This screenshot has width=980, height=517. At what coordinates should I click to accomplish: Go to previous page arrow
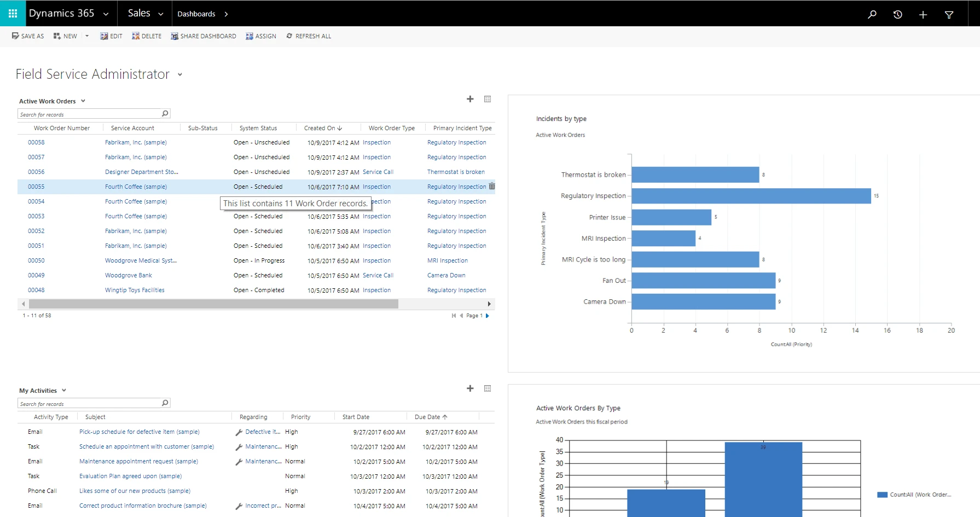point(461,316)
